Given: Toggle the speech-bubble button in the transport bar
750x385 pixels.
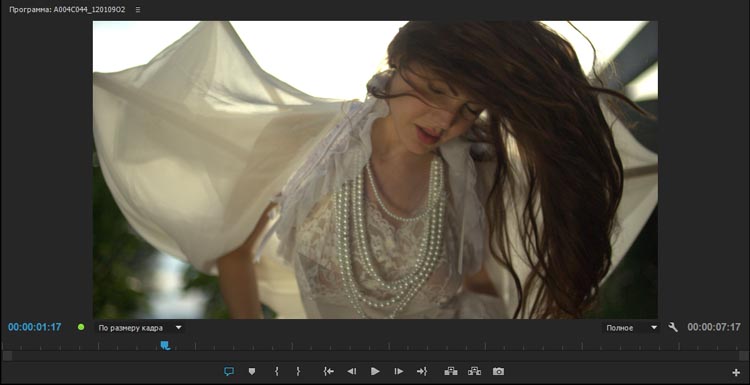Looking at the screenshot, I should pyautogui.click(x=229, y=371).
